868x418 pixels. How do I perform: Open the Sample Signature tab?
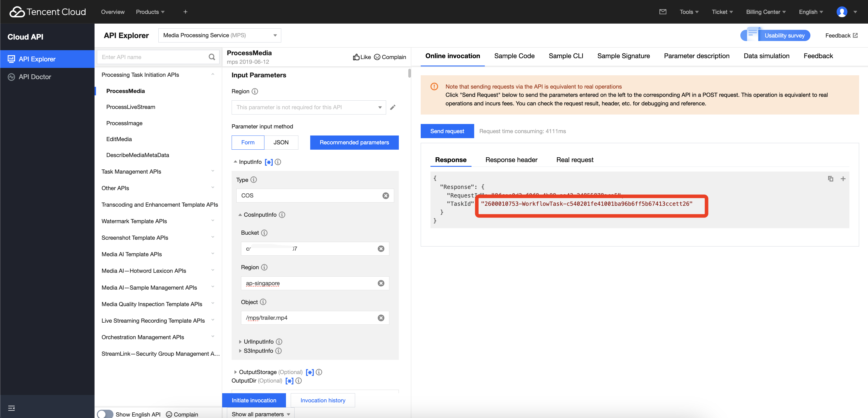[623, 56]
